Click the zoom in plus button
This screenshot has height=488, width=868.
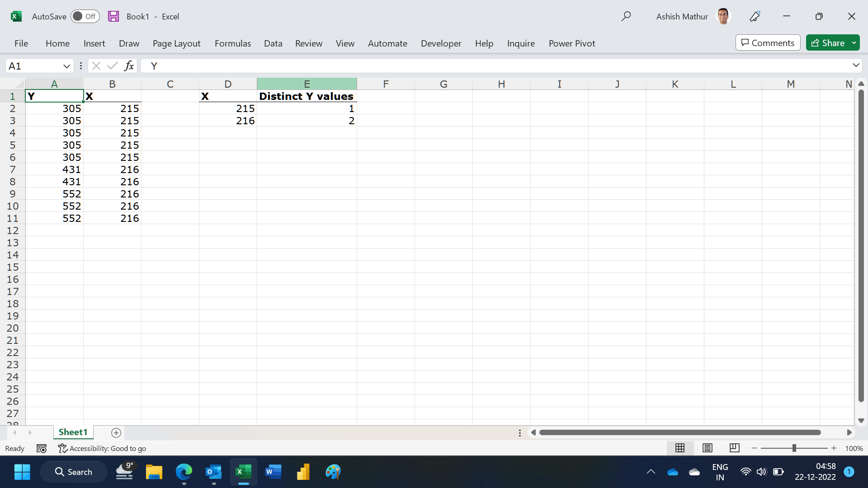pos(834,448)
